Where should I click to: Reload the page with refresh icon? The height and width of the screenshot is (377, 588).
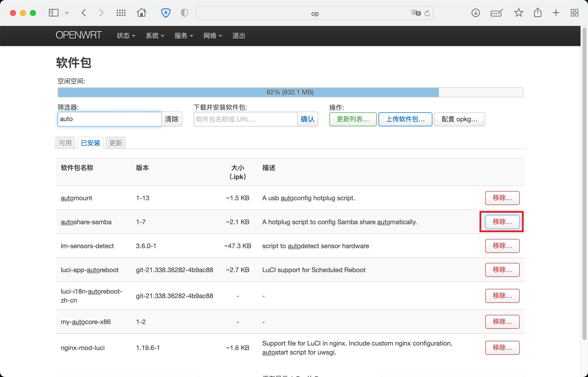click(427, 13)
